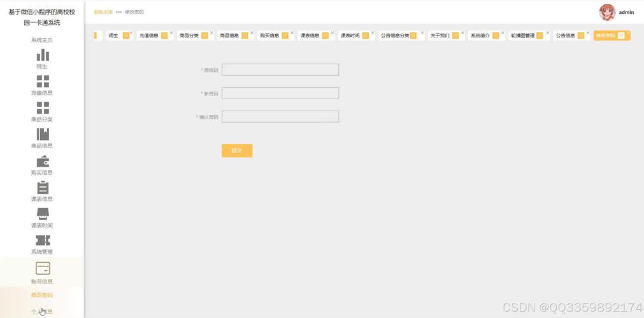Click the 修改密码 breadcrumb text
The image size is (644, 318).
(x=134, y=12)
